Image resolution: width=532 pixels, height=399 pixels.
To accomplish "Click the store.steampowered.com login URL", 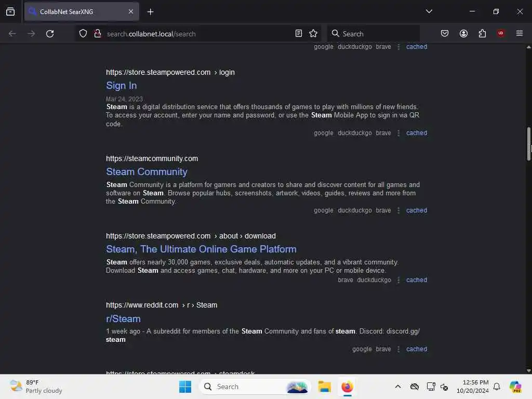I will pyautogui.click(x=170, y=72).
